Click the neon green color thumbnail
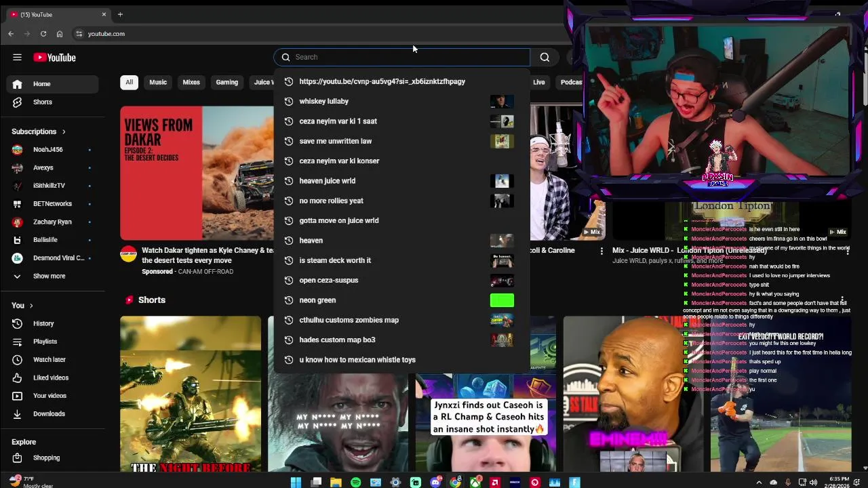 502,300
